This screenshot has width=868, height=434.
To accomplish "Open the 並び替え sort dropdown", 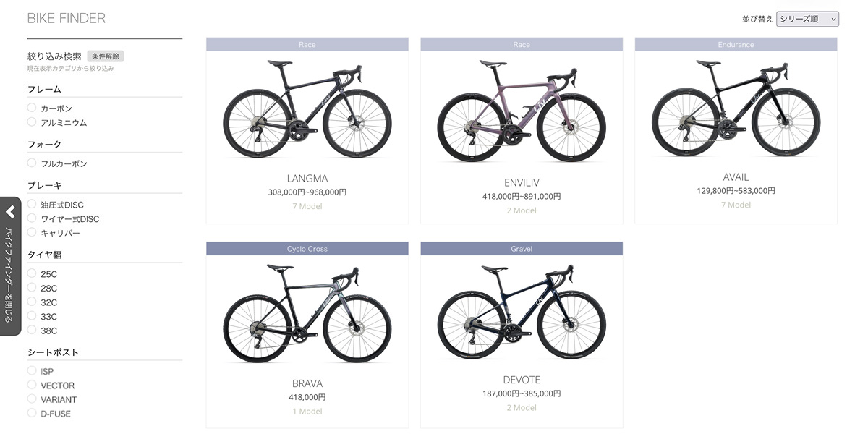I will coord(807,20).
